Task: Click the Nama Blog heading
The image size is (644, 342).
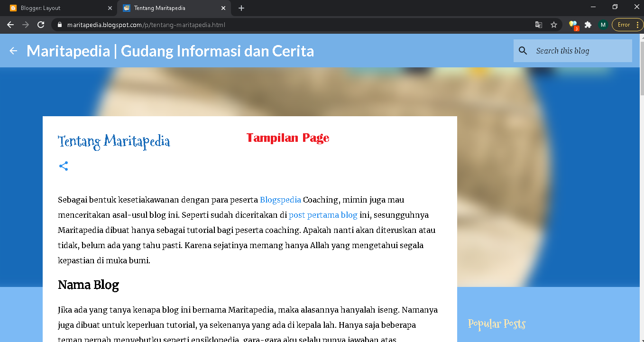Action: tap(88, 285)
